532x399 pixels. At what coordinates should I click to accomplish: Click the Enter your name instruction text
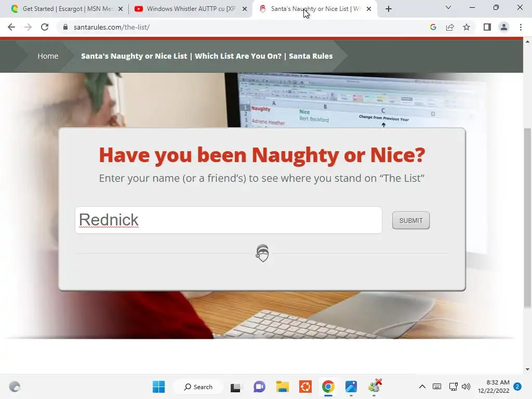tap(262, 178)
